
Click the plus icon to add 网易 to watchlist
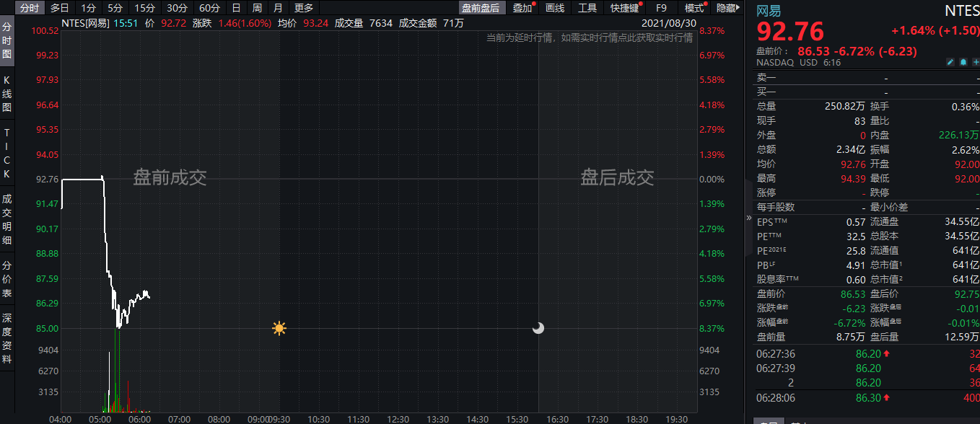pos(975,62)
